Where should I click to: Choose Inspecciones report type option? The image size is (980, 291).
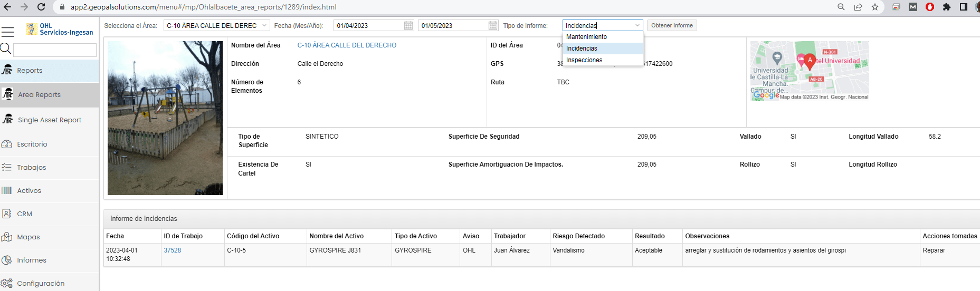coord(584,60)
